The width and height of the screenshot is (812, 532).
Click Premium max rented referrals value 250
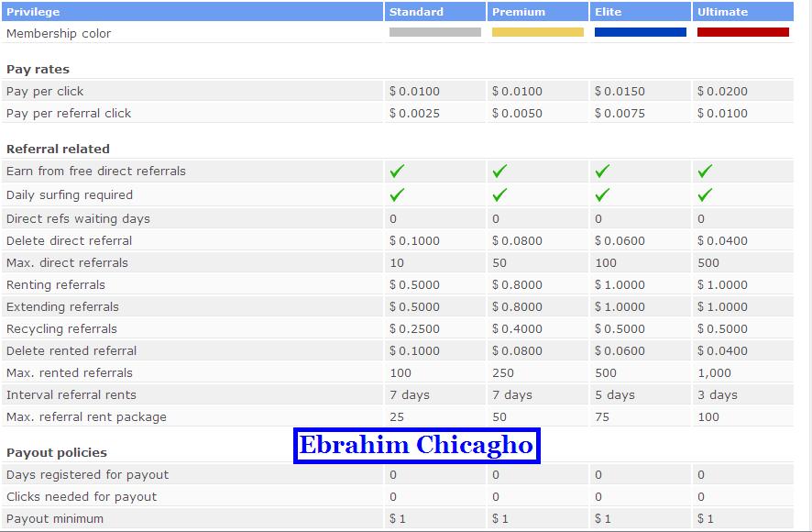coord(503,372)
